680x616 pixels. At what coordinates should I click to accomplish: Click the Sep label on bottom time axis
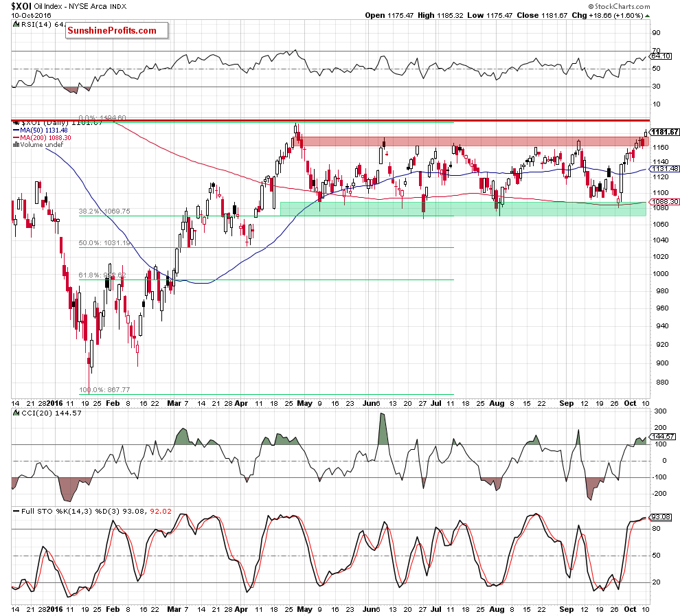[x=566, y=609]
